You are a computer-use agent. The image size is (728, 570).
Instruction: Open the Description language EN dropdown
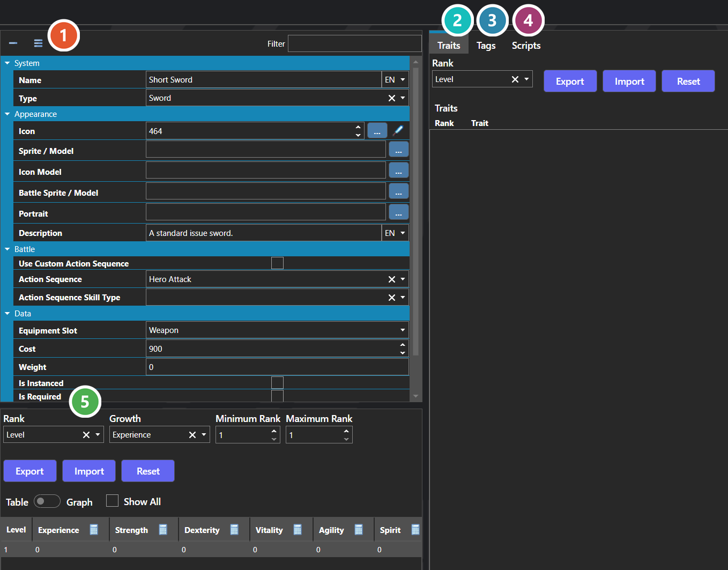pos(395,233)
